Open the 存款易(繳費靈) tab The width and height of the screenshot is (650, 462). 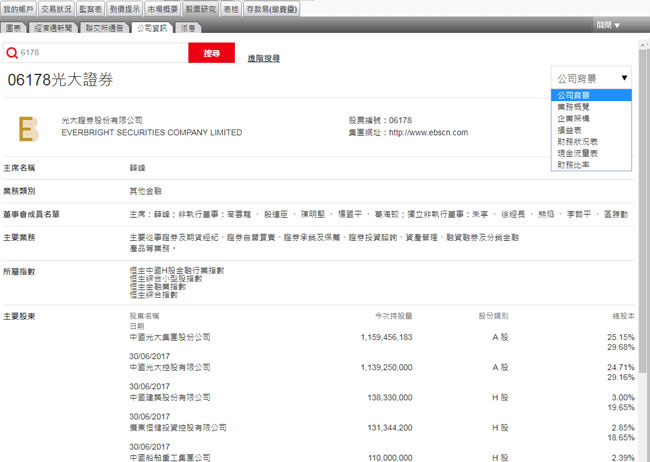click(272, 9)
